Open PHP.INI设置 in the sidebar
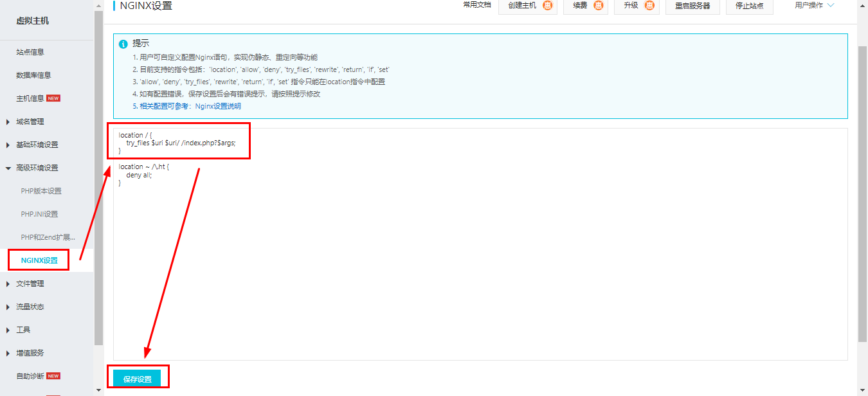The height and width of the screenshot is (396, 868). coord(39,214)
